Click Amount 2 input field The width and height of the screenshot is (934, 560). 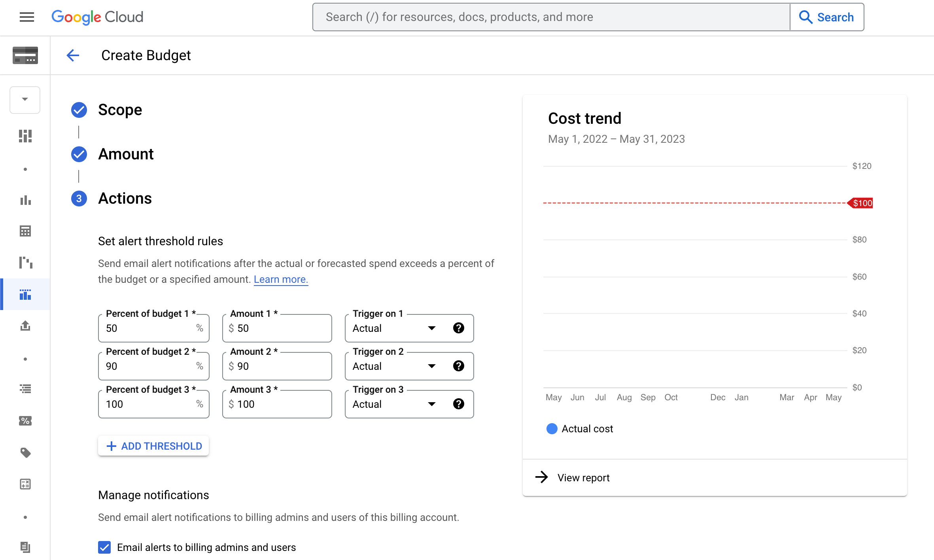(277, 366)
